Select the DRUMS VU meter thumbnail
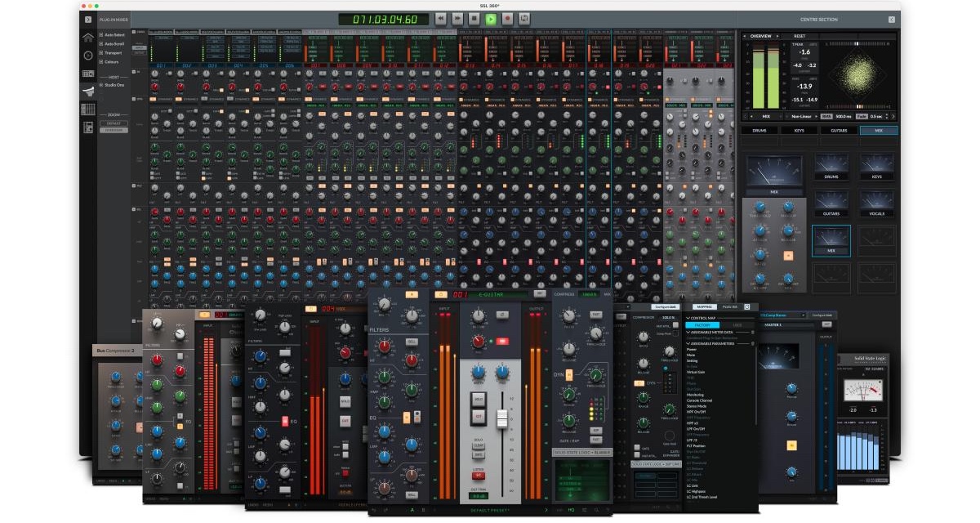The image size is (980, 523). pos(831,167)
